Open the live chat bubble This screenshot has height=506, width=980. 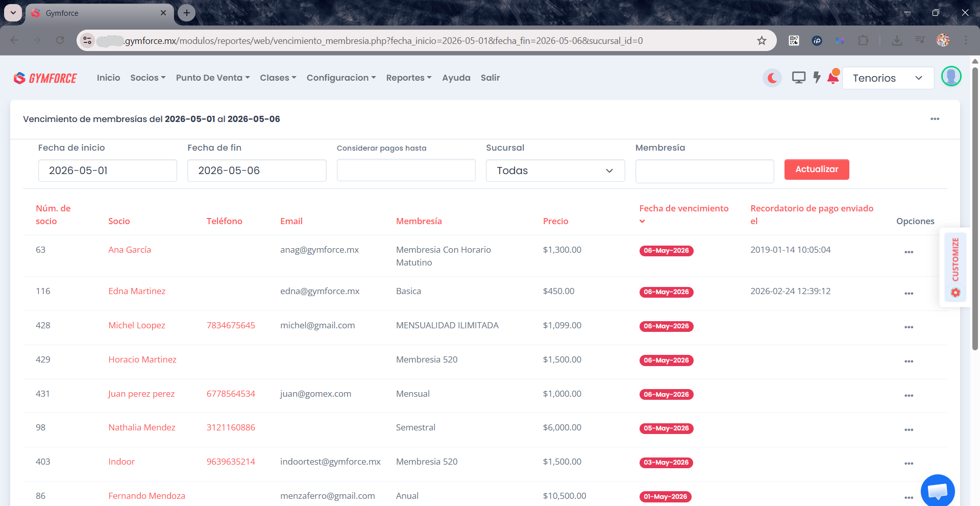[x=938, y=491]
